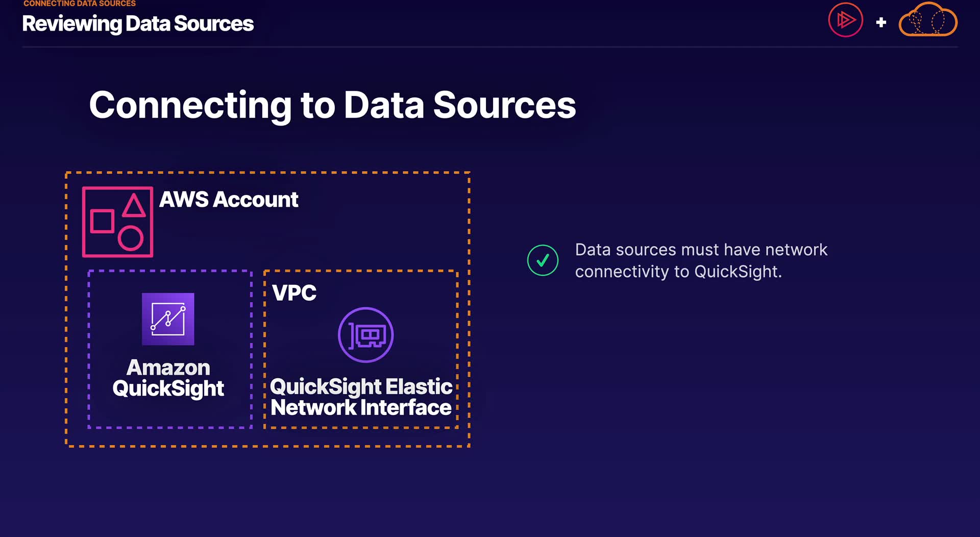The height and width of the screenshot is (537, 980).
Task: Click the "AWS Account" label
Action: tap(228, 200)
